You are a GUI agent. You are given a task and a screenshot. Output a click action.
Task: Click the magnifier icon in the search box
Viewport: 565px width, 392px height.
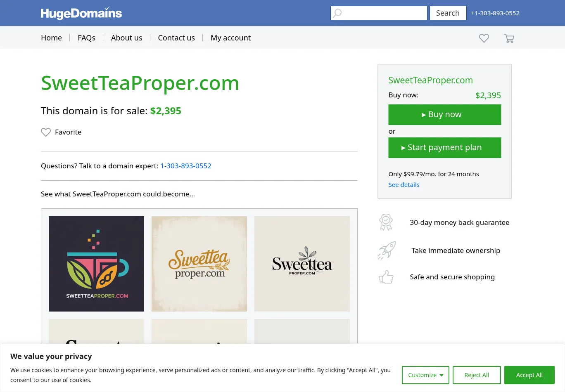[338, 13]
